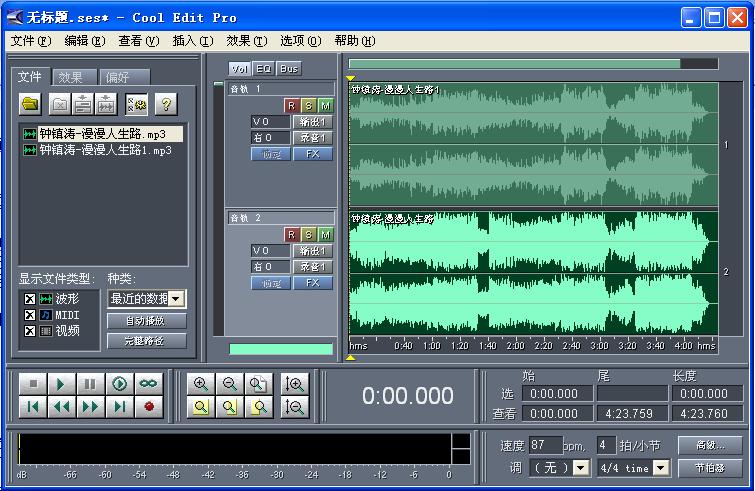Image resolution: width=755 pixels, height=491 pixels.
Task: Jump to the beginning with go-to-start button
Action: pyautogui.click(x=33, y=407)
